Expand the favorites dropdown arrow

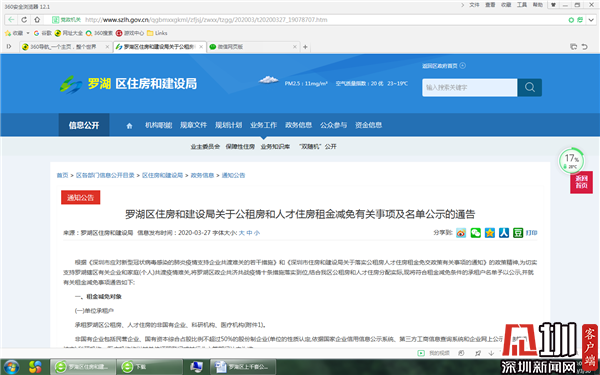coord(28,33)
